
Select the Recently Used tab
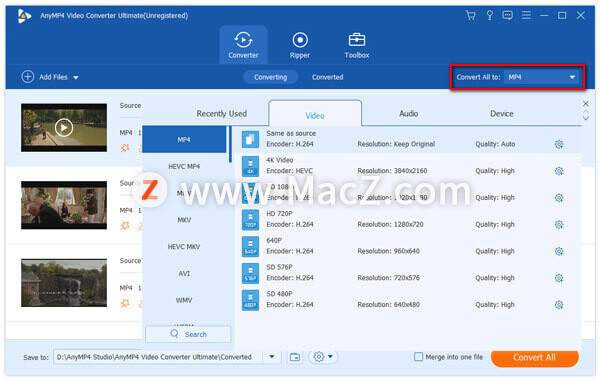pyautogui.click(x=222, y=114)
